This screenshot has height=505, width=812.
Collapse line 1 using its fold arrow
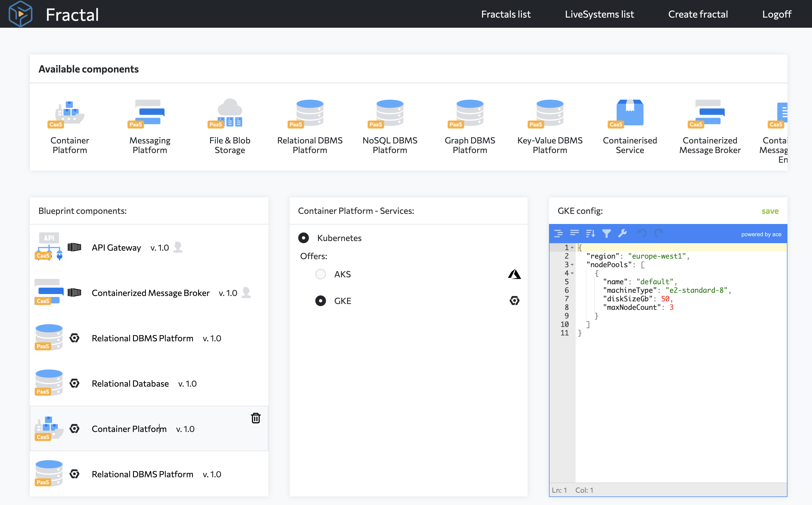click(x=572, y=247)
